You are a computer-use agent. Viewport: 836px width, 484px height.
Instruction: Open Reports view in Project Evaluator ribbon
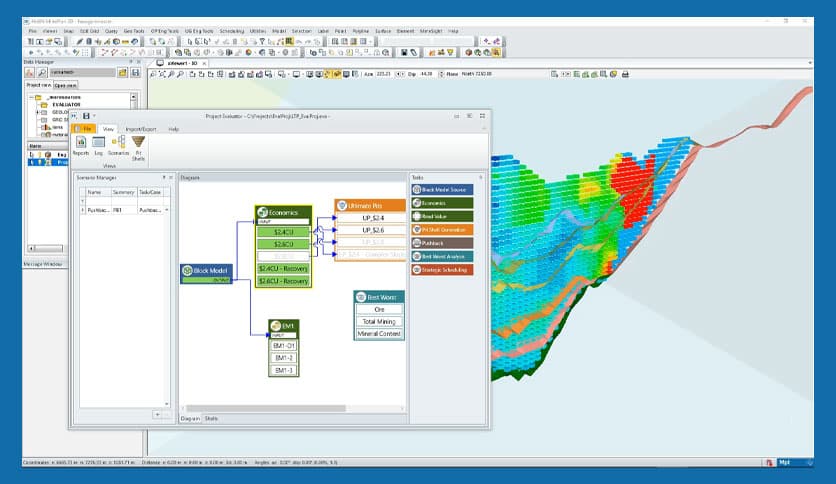[x=81, y=146]
